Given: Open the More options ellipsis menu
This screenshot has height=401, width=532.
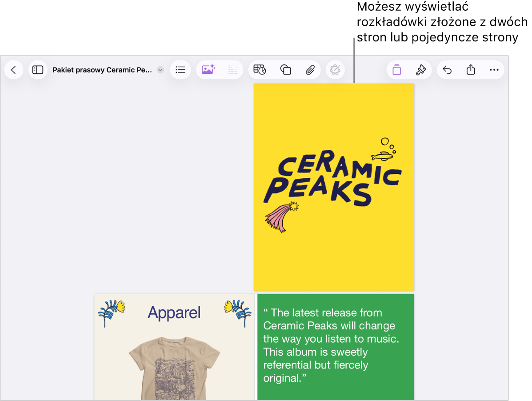Looking at the screenshot, I should click(x=494, y=70).
